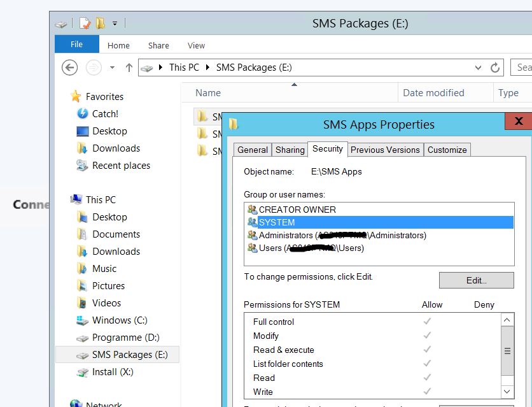The height and width of the screenshot is (407, 532).
Task: Click the Windows (C:) drive icon
Action: tap(82, 320)
